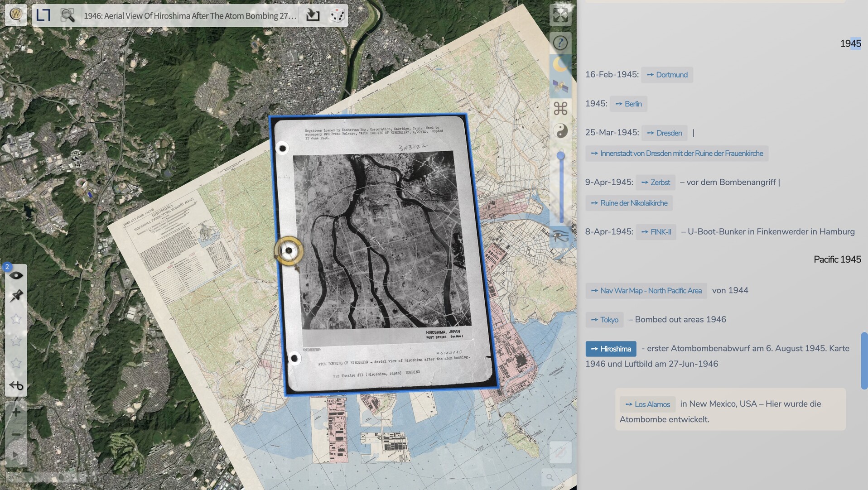
Task: Click the 8-Apr-1945 date text
Action: pyautogui.click(x=609, y=231)
